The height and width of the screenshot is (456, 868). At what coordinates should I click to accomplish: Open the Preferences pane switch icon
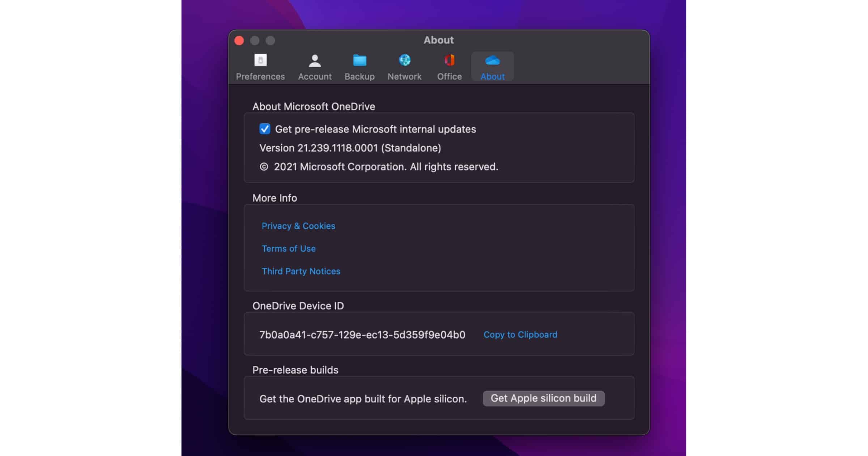click(x=260, y=60)
